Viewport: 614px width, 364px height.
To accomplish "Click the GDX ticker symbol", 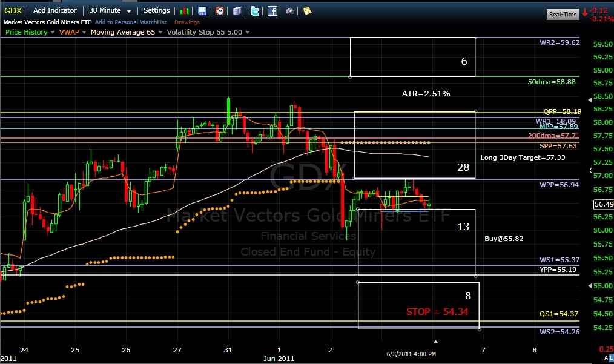I will [x=13, y=10].
